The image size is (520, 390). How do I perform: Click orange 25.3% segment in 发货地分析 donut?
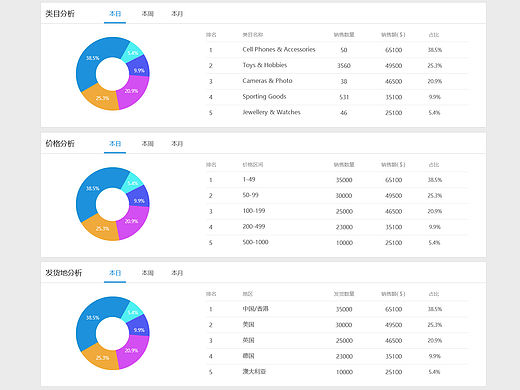coord(102,358)
